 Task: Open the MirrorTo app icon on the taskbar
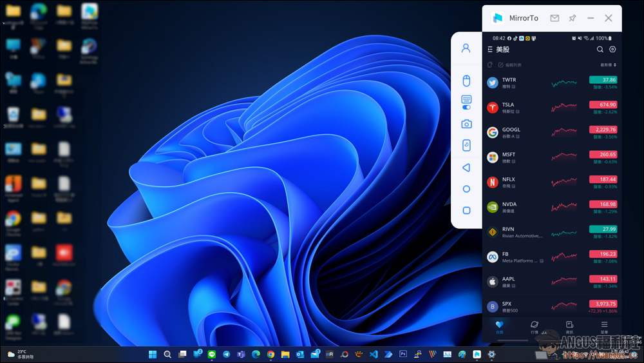pos(477,355)
